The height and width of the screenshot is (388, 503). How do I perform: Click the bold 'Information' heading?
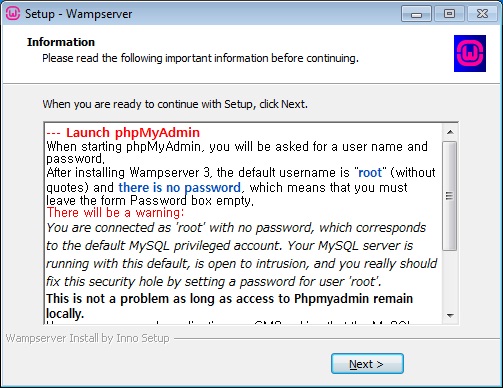61,42
